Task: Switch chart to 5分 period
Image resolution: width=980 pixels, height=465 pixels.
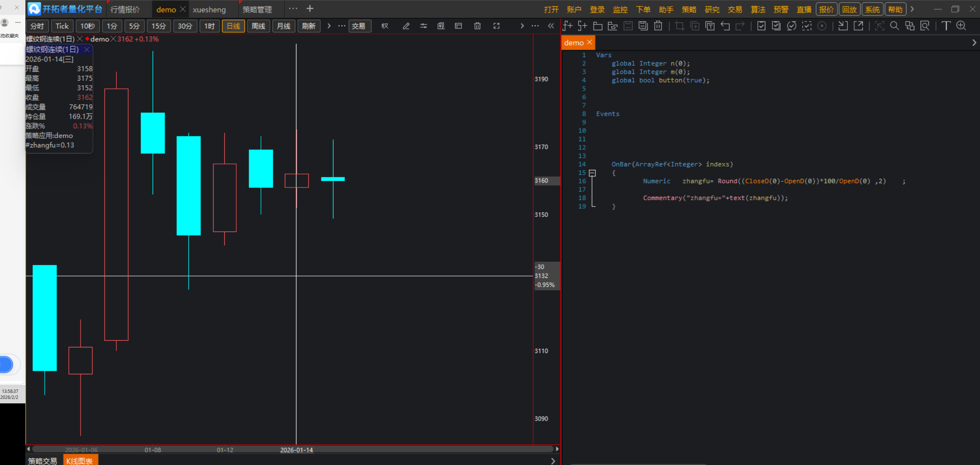Action: pyautogui.click(x=134, y=26)
